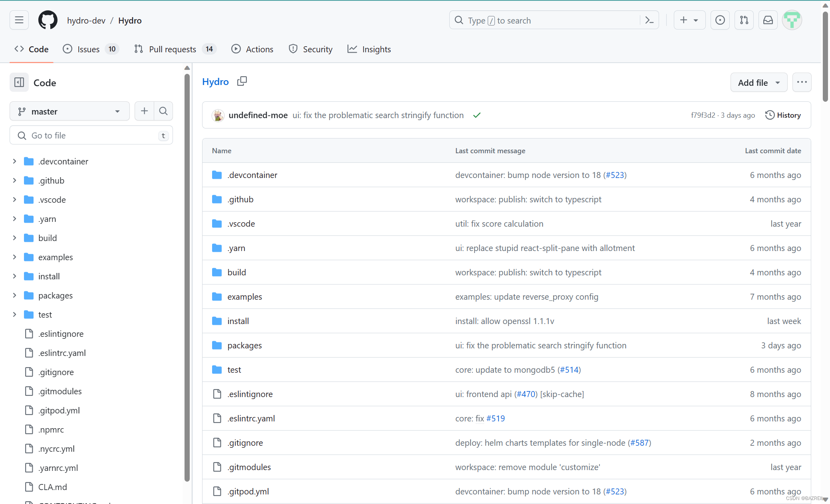View commit status green checkmark

click(x=477, y=115)
